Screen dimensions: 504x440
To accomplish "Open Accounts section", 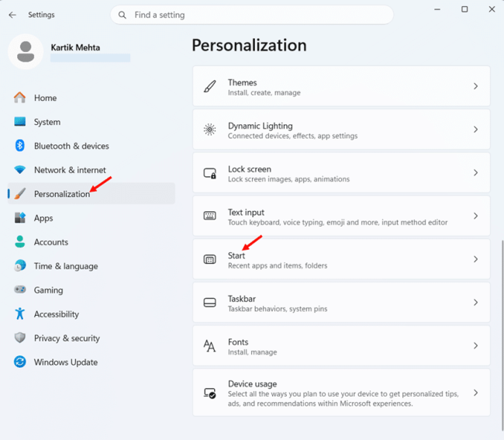I will pos(91,242).
